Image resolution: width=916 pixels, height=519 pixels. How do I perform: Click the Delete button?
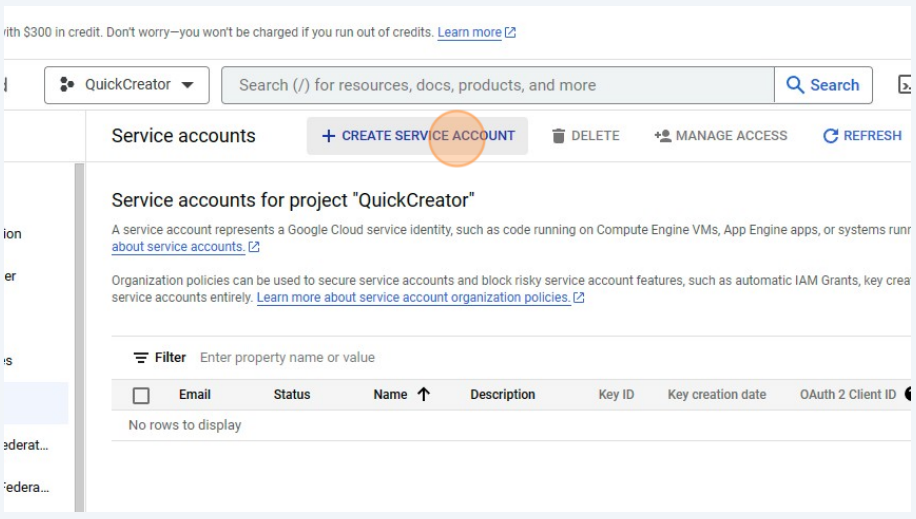(585, 136)
